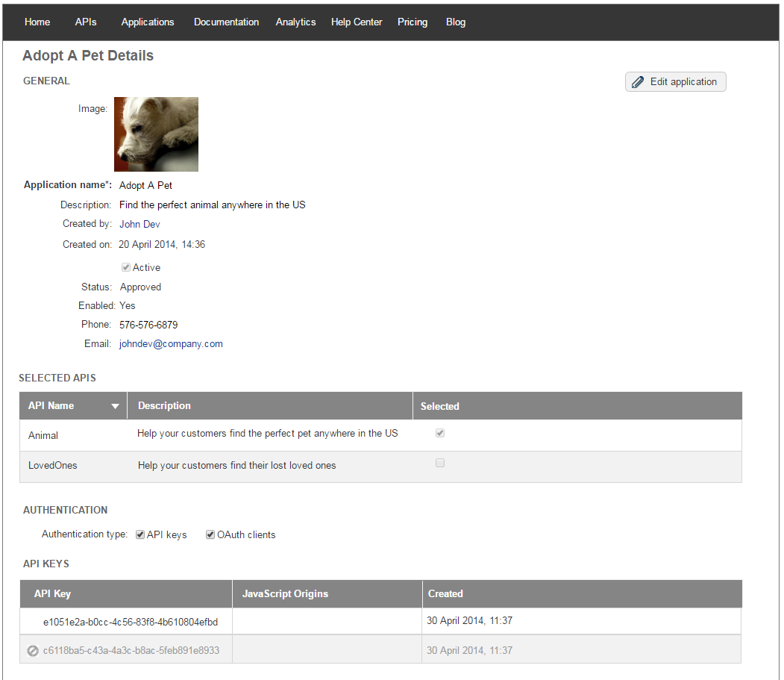Click the johndev@company.com email link
Viewport: 784px width, 680px height.
coord(171,344)
